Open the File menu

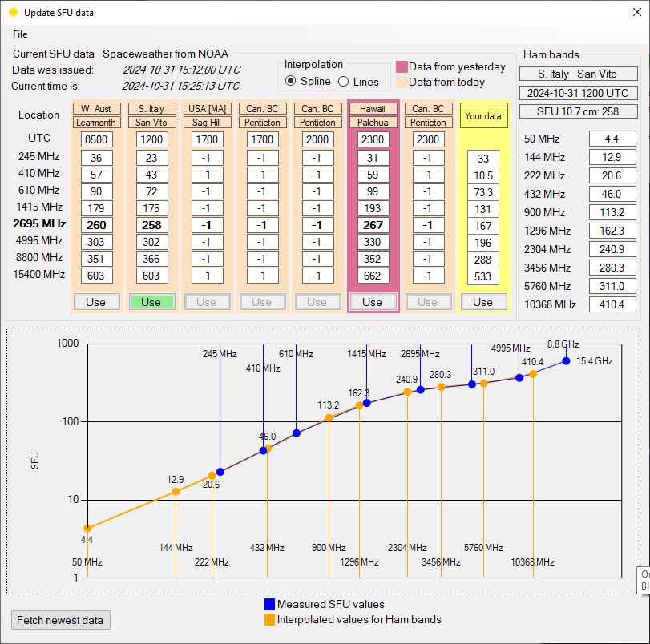20,34
